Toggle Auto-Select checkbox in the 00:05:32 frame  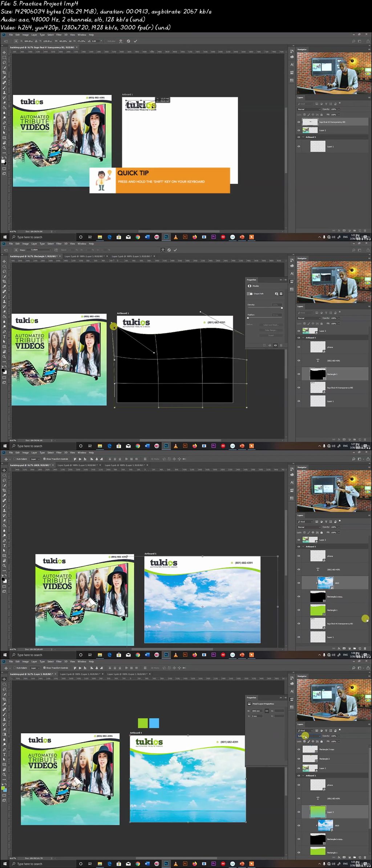pyautogui.click(x=15, y=459)
